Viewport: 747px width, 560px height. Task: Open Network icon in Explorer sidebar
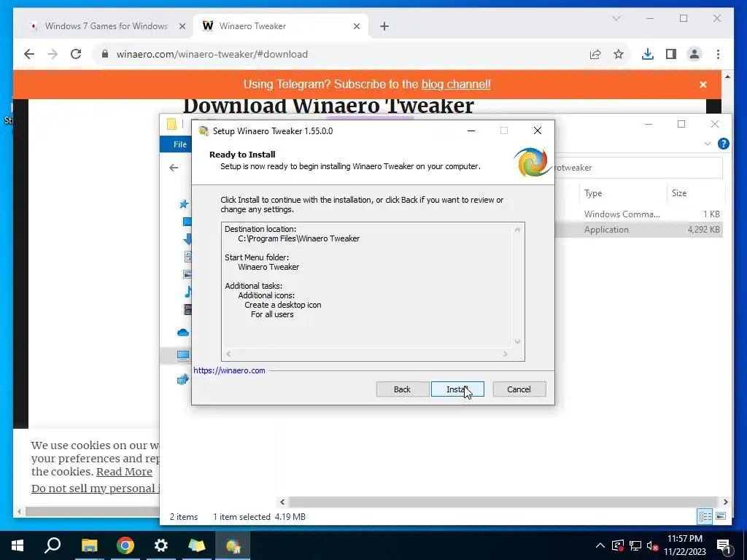click(x=183, y=379)
